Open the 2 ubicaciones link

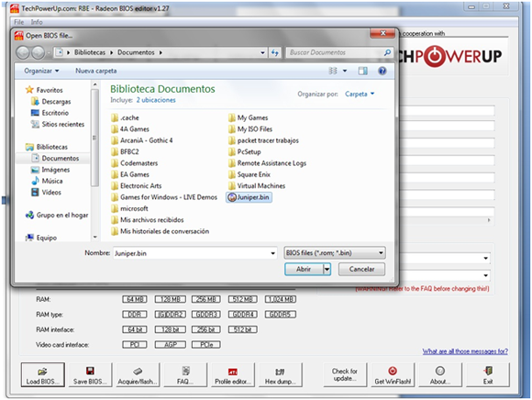pos(156,100)
